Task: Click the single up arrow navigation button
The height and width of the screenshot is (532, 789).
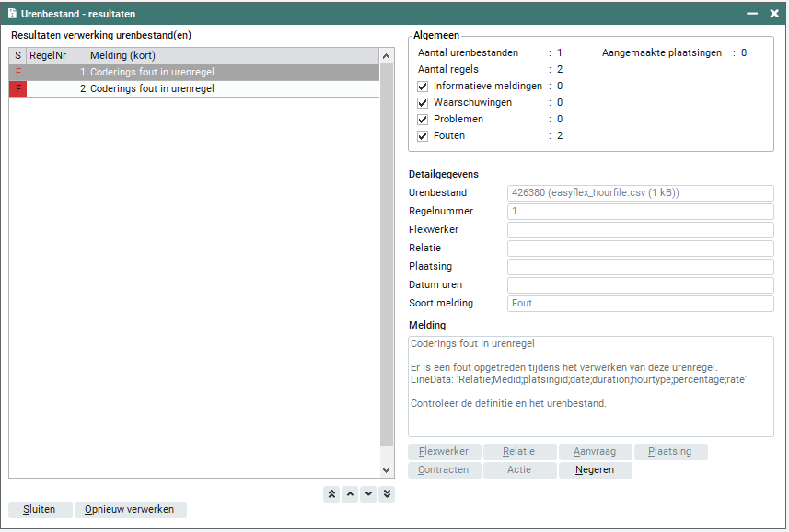Action: click(350, 494)
